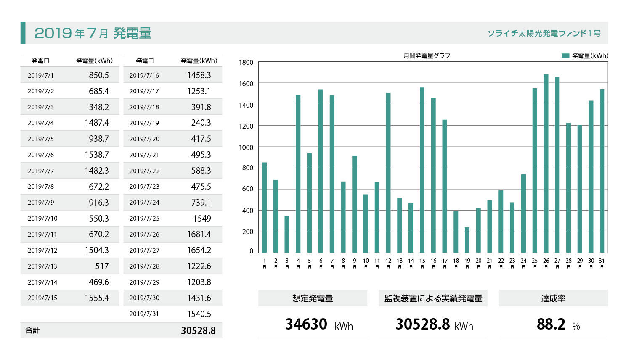Select the 88.2 % achievement value
Image resolution: width=631 pixels, height=364 pixels.
click(x=558, y=324)
